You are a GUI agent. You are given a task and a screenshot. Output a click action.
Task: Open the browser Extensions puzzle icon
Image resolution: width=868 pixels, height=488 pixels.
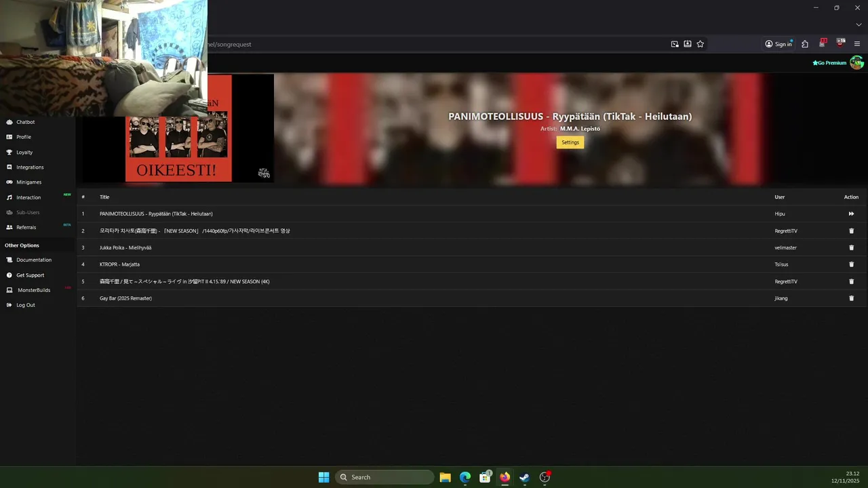pos(805,44)
